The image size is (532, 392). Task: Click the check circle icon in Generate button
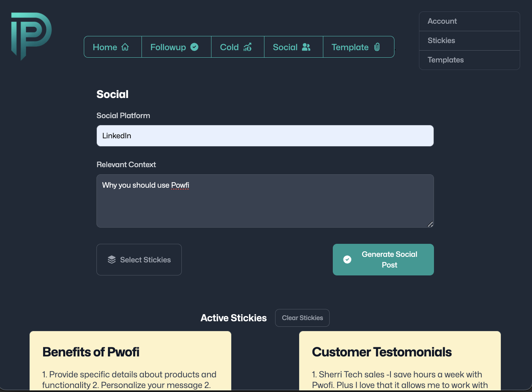347,260
